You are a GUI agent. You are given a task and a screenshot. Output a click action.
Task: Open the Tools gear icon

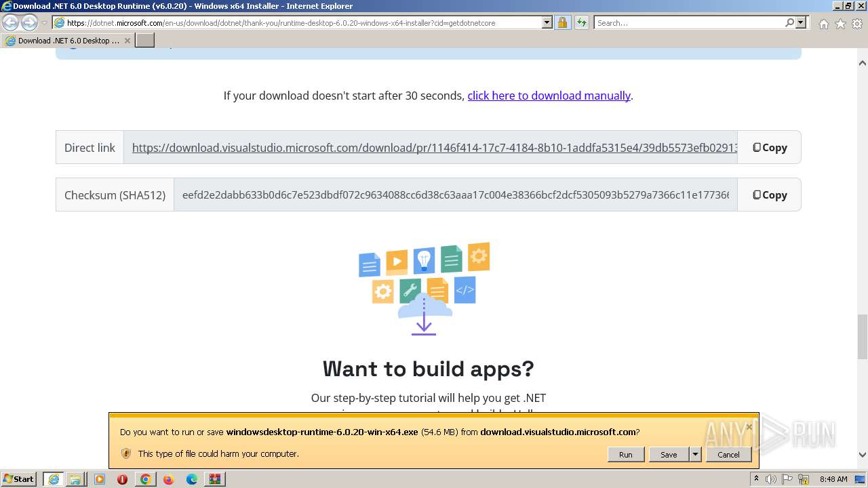pyautogui.click(x=857, y=24)
